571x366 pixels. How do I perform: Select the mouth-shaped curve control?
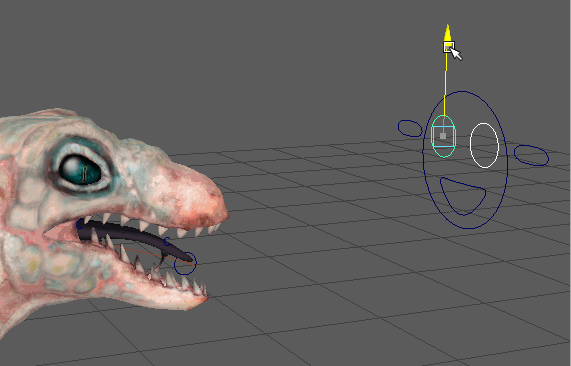click(x=463, y=196)
